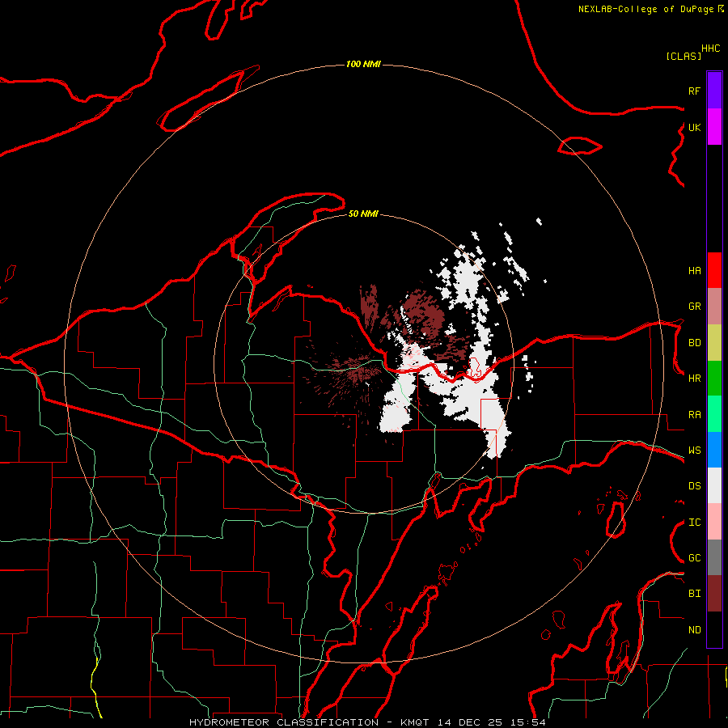Click the HA legend label
728x728 pixels.
pyautogui.click(x=695, y=270)
